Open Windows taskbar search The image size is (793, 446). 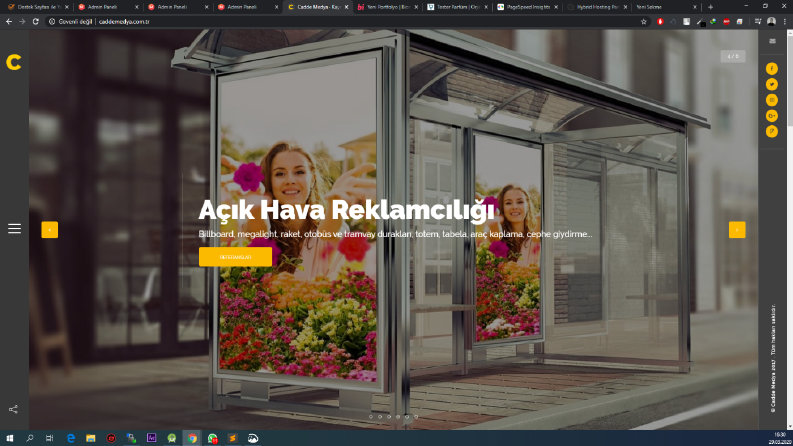pyautogui.click(x=30, y=438)
